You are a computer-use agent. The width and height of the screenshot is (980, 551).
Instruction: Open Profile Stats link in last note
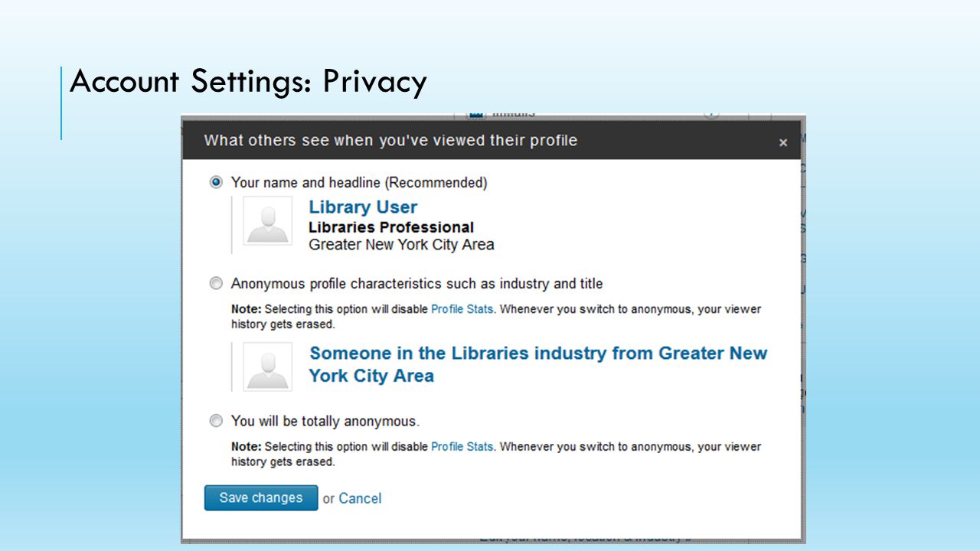[462, 446]
